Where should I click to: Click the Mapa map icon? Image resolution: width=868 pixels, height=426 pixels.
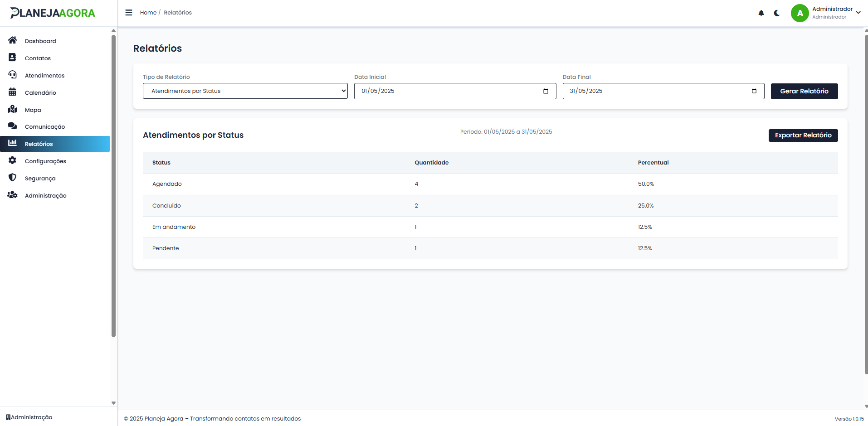(x=13, y=109)
